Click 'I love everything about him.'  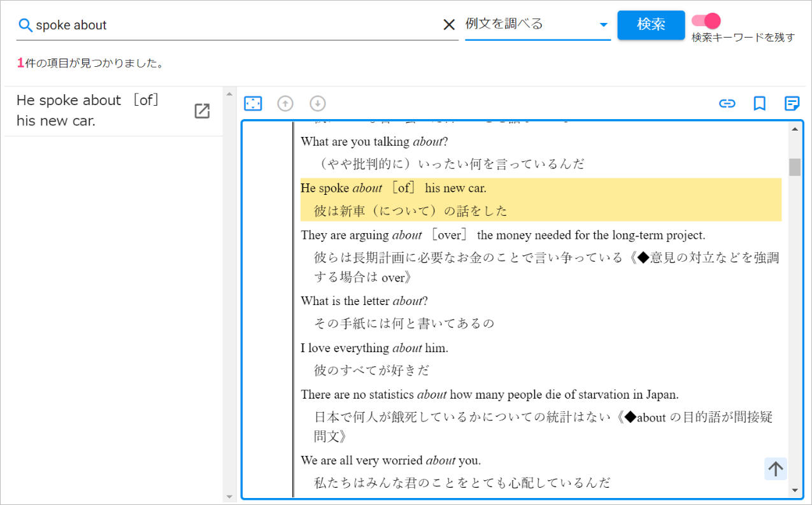374,348
